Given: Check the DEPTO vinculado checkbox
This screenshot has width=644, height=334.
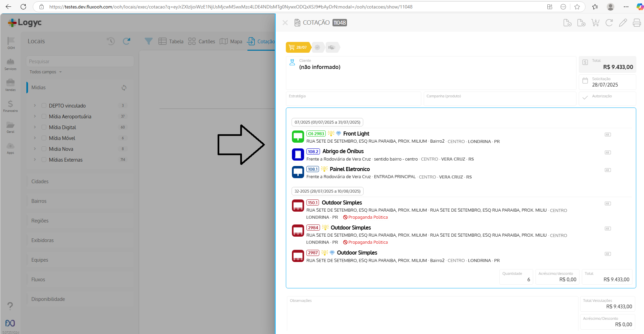Looking at the screenshot, I should [44, 106].
